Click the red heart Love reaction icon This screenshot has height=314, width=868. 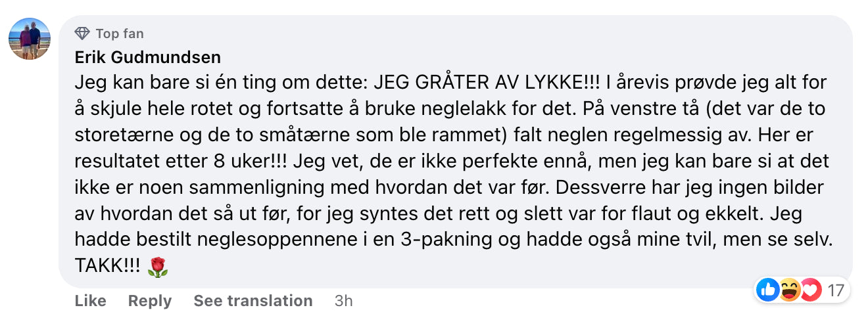[x=809, y=290]
